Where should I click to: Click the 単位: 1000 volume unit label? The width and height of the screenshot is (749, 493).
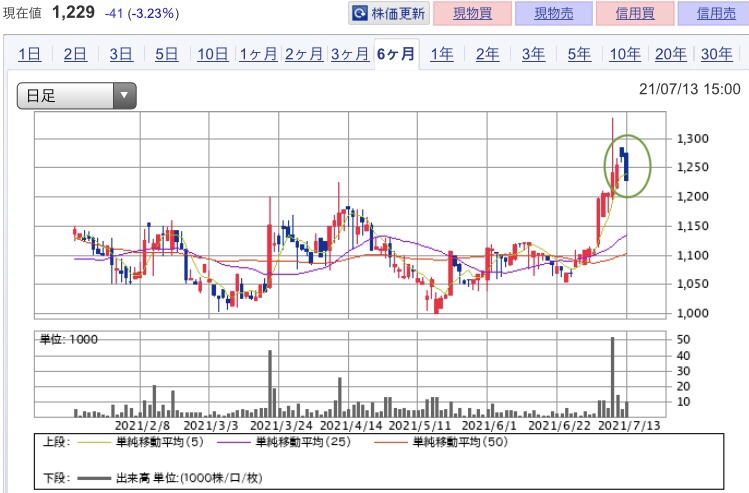tap(69, 340)
